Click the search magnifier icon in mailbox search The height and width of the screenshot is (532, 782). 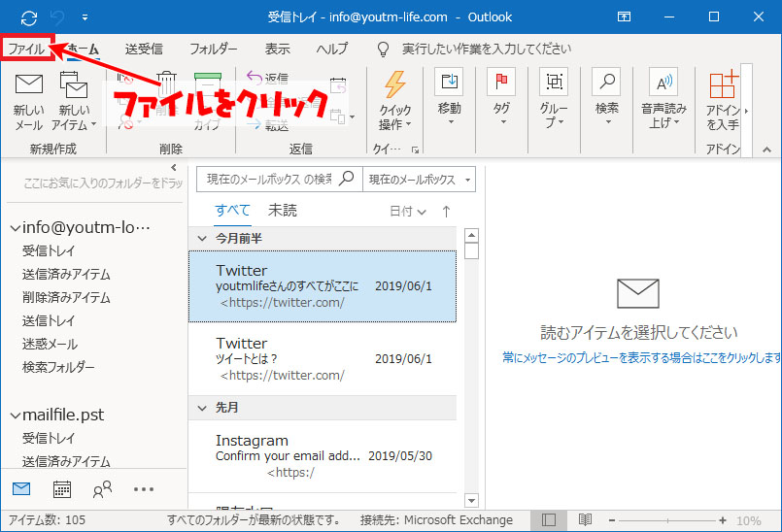pyautogui.click(x=346, y=178)
